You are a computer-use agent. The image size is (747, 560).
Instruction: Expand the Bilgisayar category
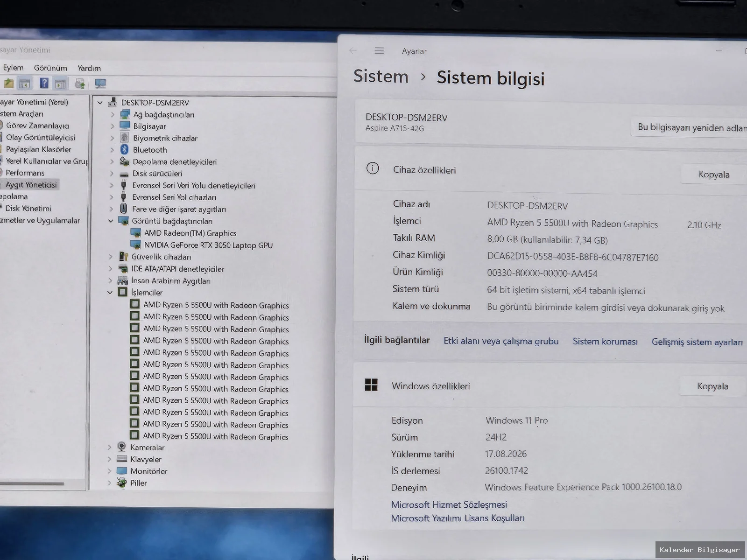[x=113, y=126]
